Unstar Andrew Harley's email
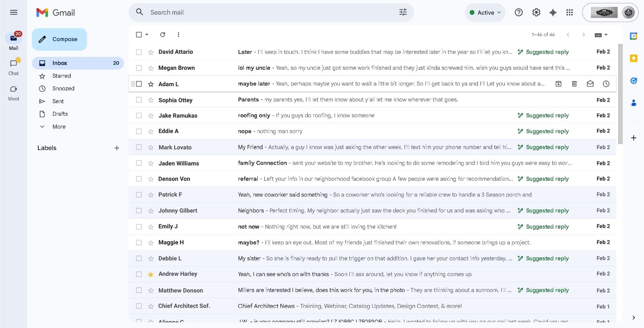 pyautogui.click(x=150, y=274)
